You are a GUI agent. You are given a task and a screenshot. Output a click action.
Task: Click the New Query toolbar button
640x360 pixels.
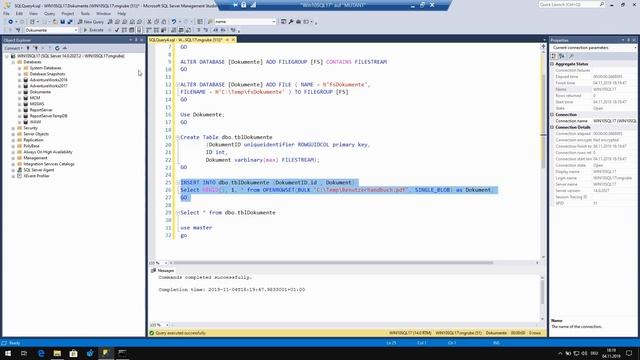pos(91,22)
